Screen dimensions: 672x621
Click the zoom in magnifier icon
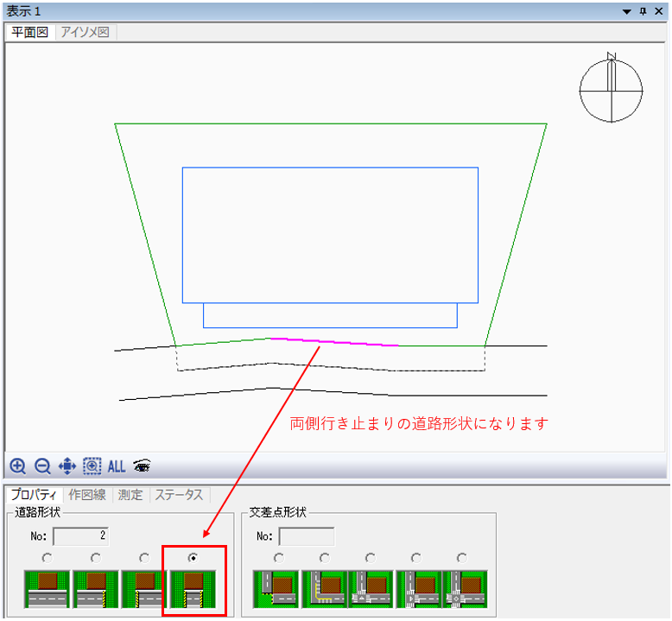coord(18,466)
